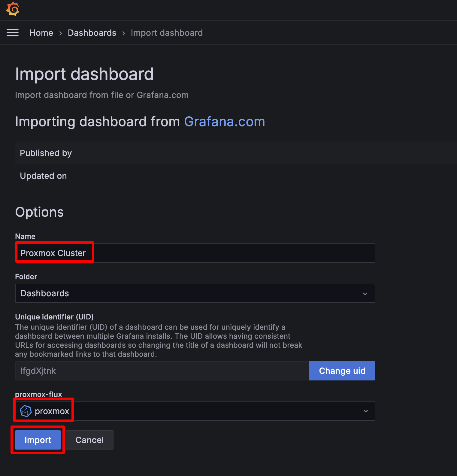Open the hamburger navigation menu
The height and width of the screenshot is (476, 457).
pyautogui.click(x=13, y=33)
